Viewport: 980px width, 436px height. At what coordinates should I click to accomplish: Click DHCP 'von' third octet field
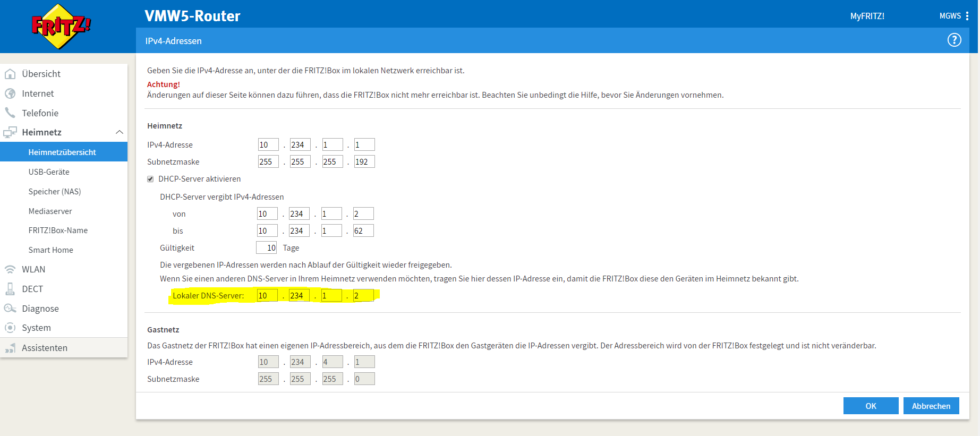(331, 213)
